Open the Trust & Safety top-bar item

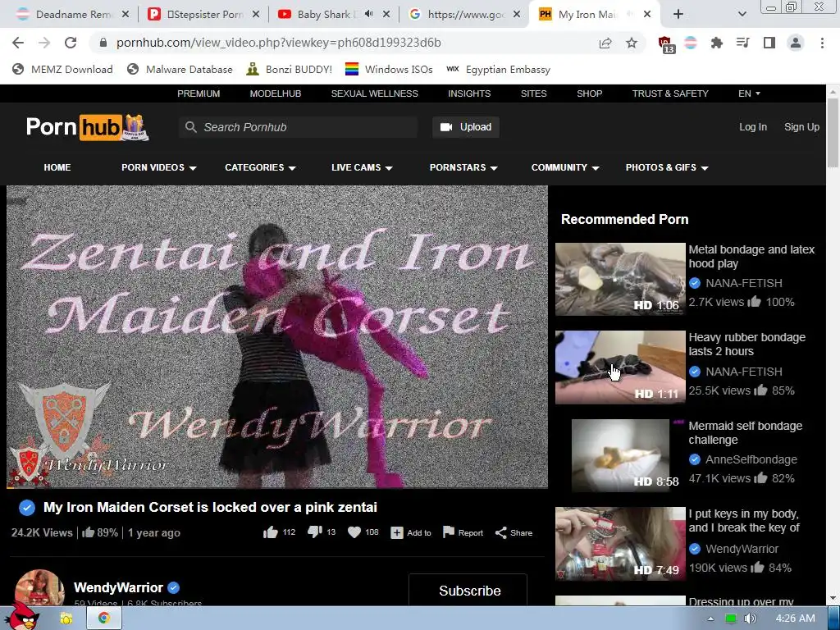coord(670,94)
